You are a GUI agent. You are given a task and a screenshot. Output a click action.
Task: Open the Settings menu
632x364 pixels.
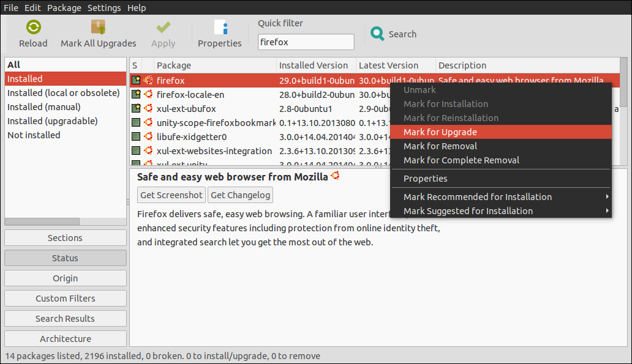pyautogui.click(x=104, y=8)
